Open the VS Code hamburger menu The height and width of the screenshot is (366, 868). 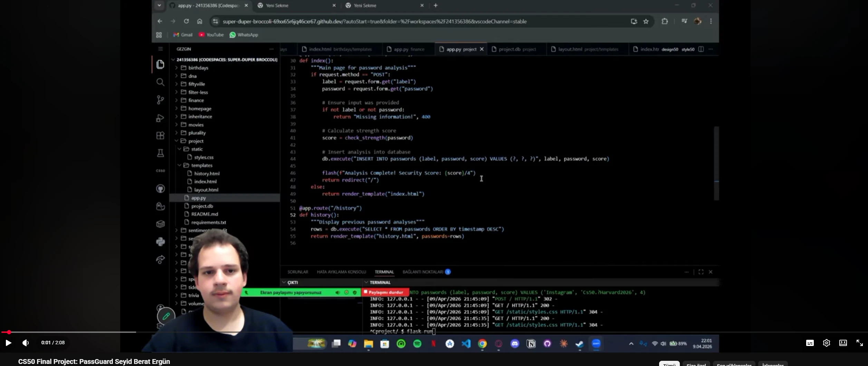point(160,49)
